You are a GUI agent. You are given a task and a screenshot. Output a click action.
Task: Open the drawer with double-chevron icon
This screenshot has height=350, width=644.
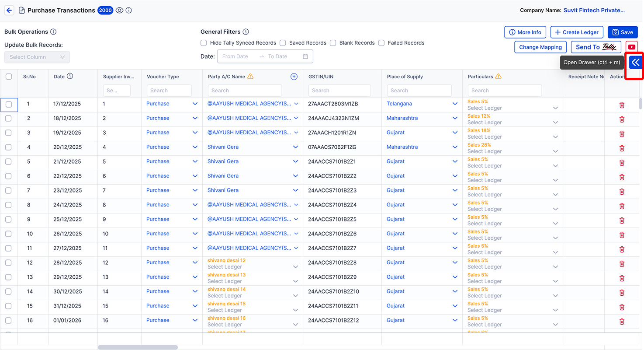[635, 63]
